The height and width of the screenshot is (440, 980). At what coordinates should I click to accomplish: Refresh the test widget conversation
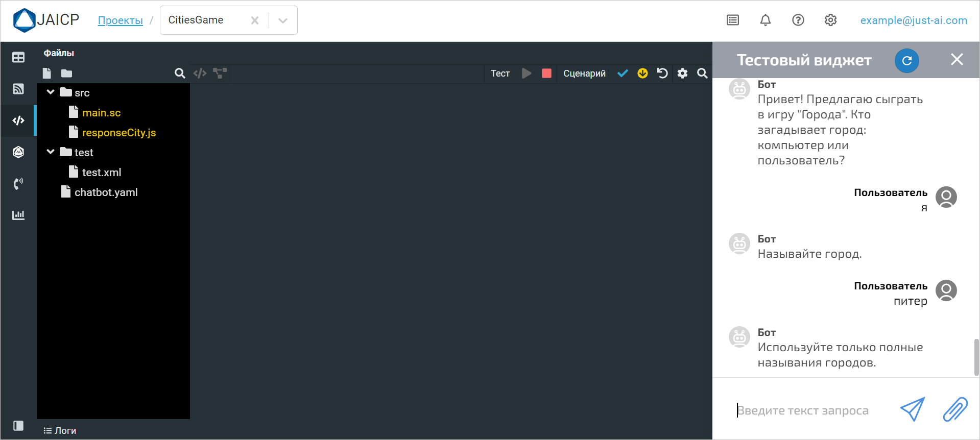906,61
